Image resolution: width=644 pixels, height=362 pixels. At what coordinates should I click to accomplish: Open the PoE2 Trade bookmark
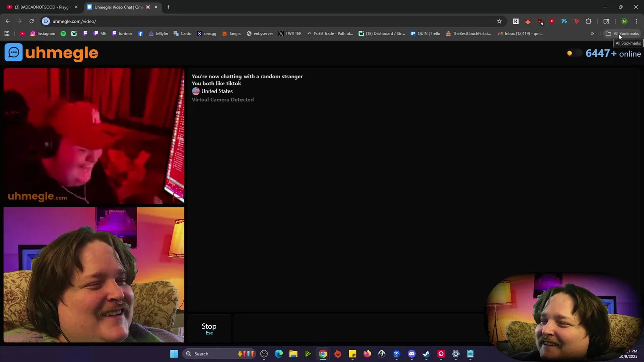coord(330,34)
